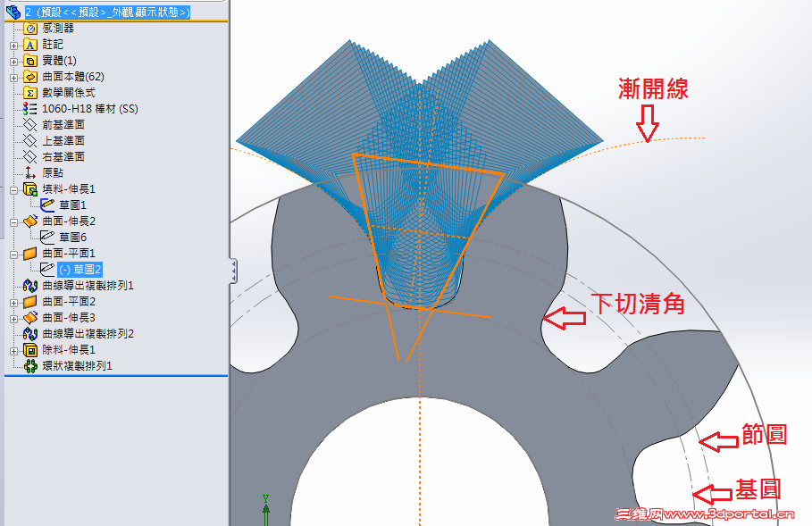Select 數學關係式 in the feature tree
The width and height of the screenshot is (812, 526).
[x=69, y=93]
